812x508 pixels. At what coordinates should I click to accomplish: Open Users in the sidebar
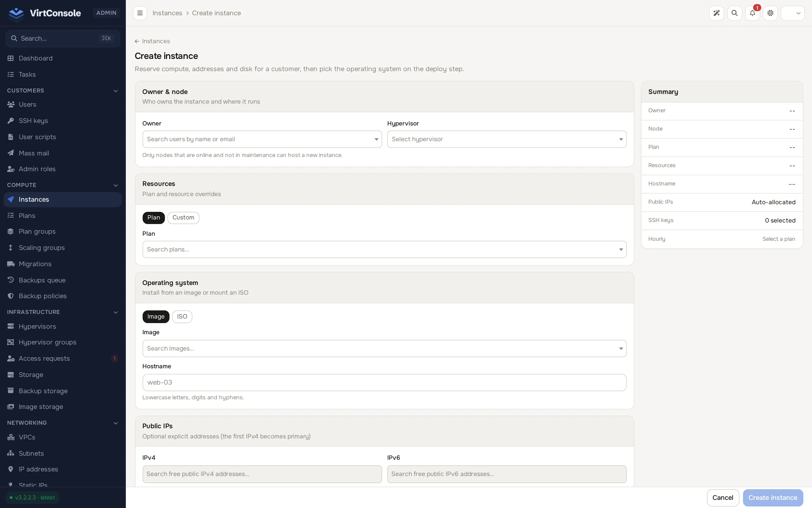pyautogui.click(x=63, y=104)
